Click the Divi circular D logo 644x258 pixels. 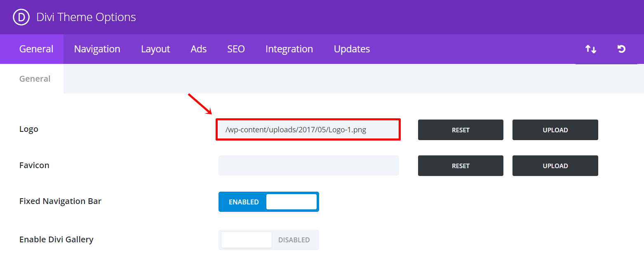tap(20, 17)
